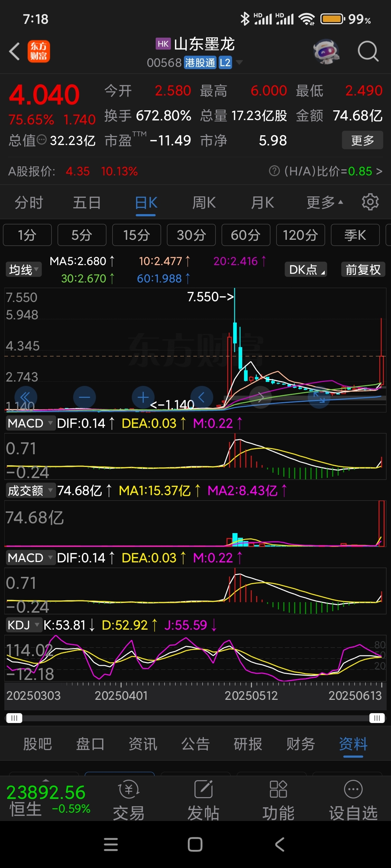Open 财务 financials tab
Viewport: 391px width, 868px height.
tap(300, 744)
